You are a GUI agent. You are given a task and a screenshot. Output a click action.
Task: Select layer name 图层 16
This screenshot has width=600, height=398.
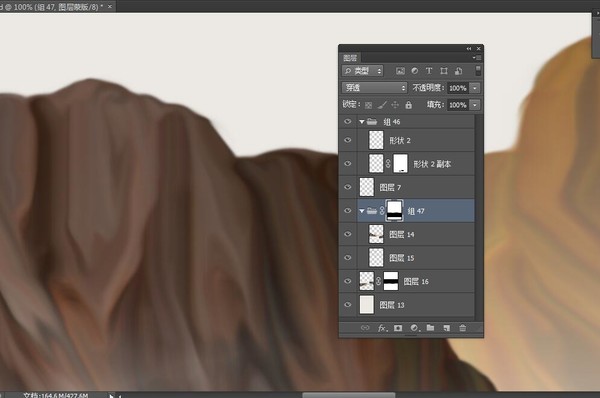(x=416, y=282)
